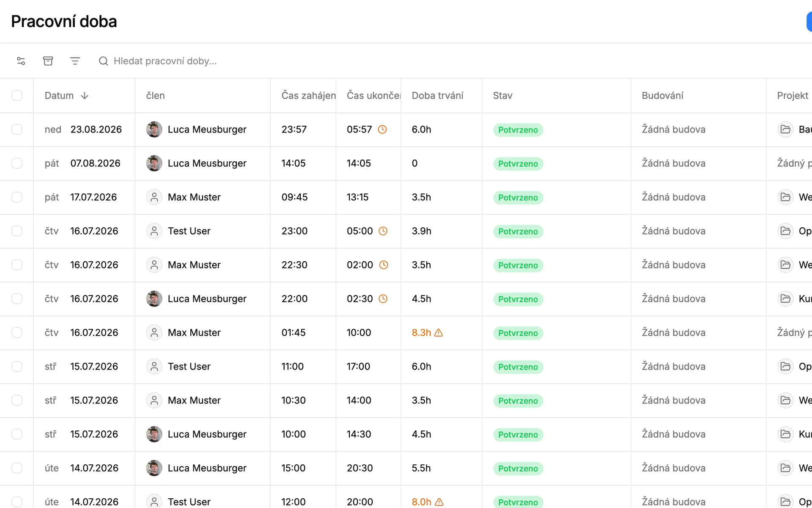Tick the checkbox for row 17.07.2026
Screen dimensions: 812x508
click(x=17, y=197)
